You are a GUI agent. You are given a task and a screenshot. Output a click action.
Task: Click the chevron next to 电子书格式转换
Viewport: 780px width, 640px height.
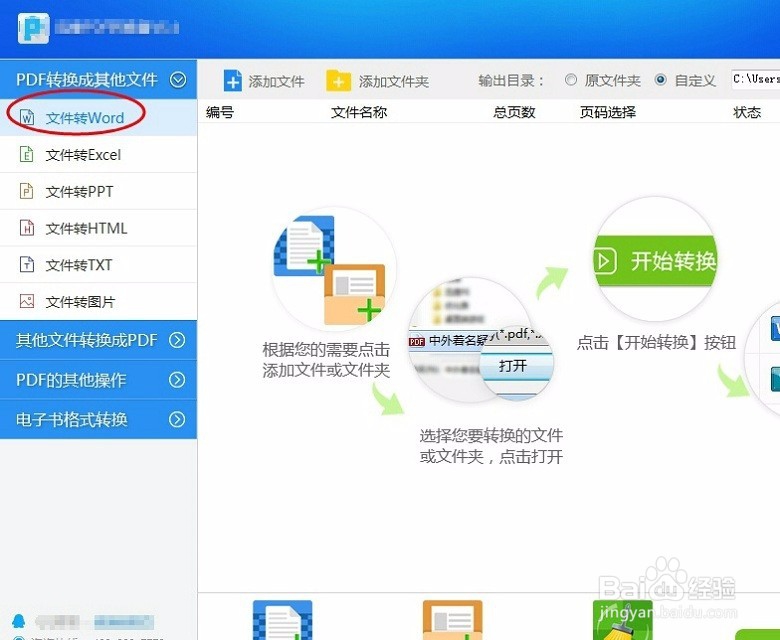pos(177,420)
